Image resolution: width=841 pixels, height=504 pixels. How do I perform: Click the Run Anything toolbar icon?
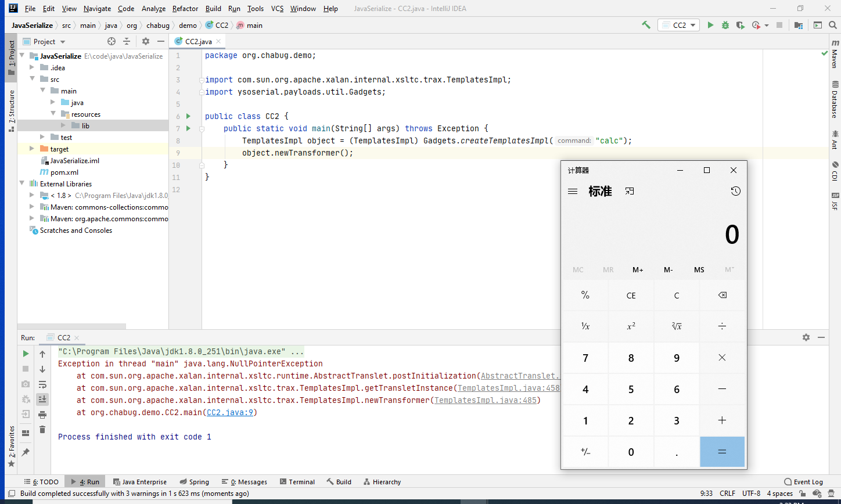click(x=818, y=25)
